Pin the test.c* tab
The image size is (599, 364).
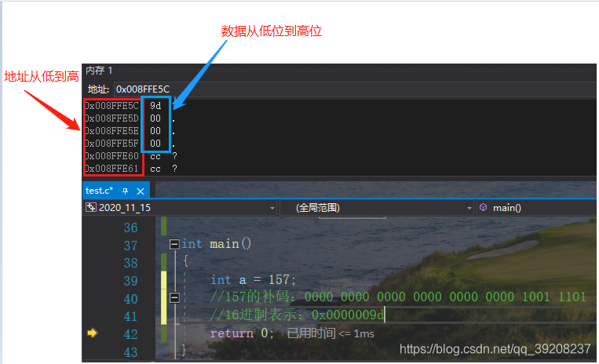coord(125,191)
